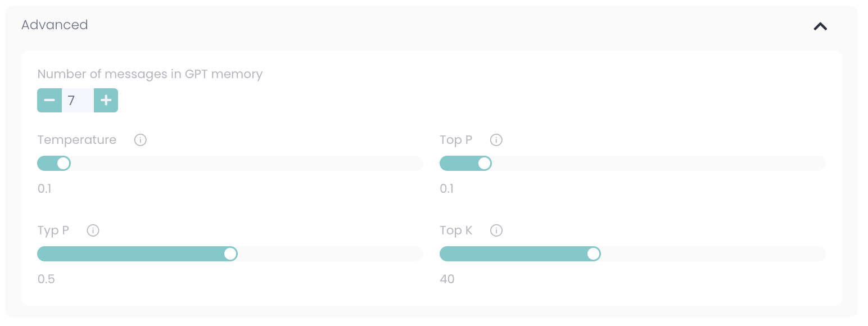Click the unfilled Temperature slider track
868x326 pixels.
(247, 164)
